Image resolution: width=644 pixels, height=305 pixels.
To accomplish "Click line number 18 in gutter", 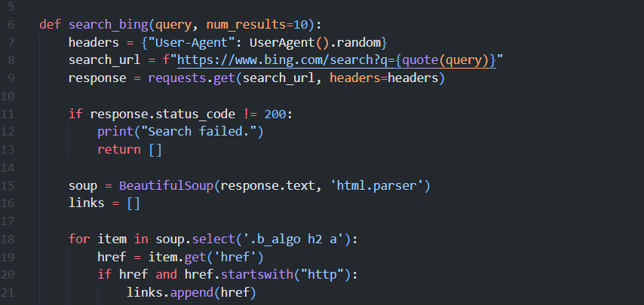I will coord(8,239).
